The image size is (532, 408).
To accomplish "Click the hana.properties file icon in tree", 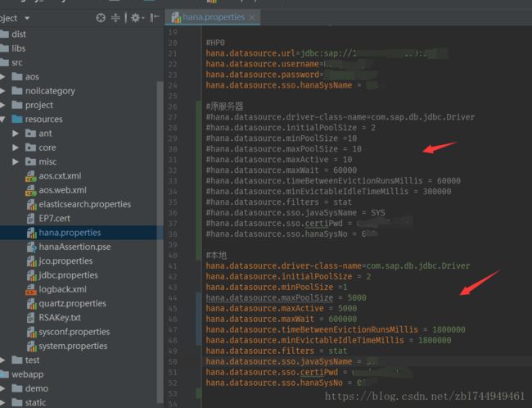I will click(x=31, y=233).
